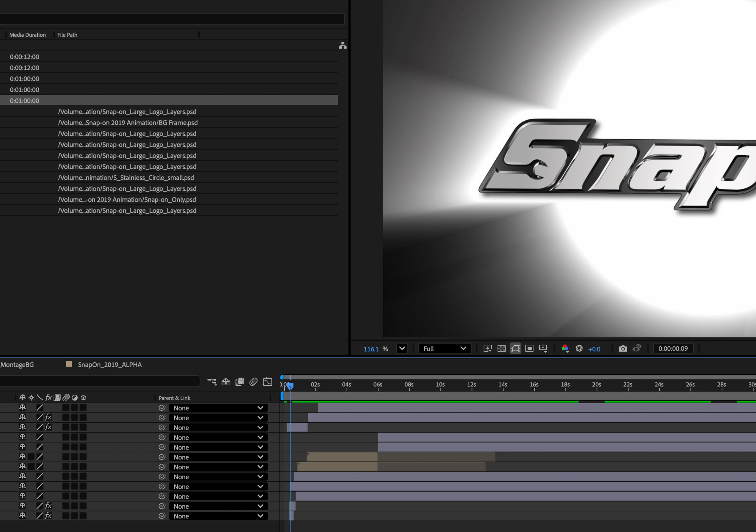Open the Show Channel color menu
The width and height of the screenshot is (756, 532).
pyautogui.click(x=565, y=349)
